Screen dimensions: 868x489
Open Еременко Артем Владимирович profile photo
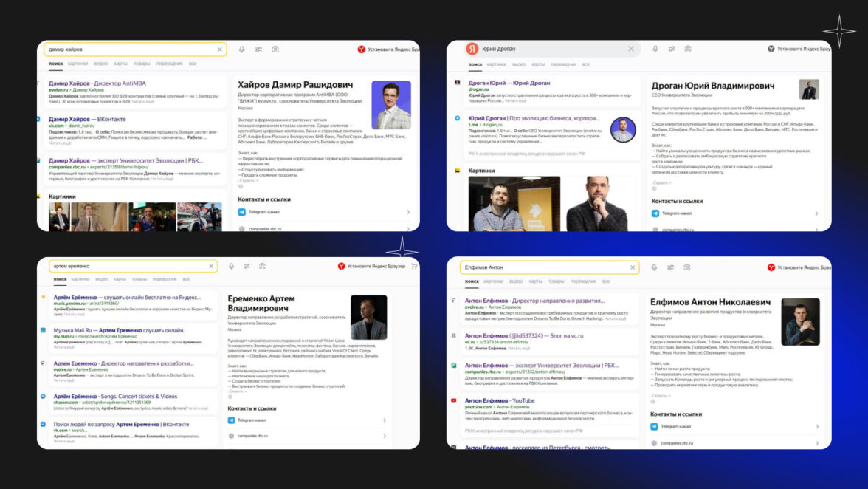click(369, 318)
